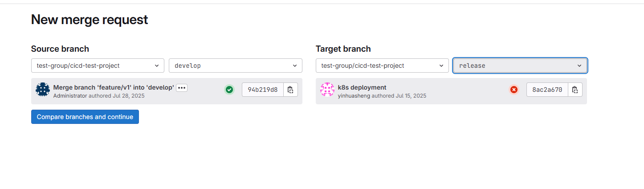644x189 pixels.
Task: Copy the 8ac2a670 commit SHA
Action: tap(575, 90)
